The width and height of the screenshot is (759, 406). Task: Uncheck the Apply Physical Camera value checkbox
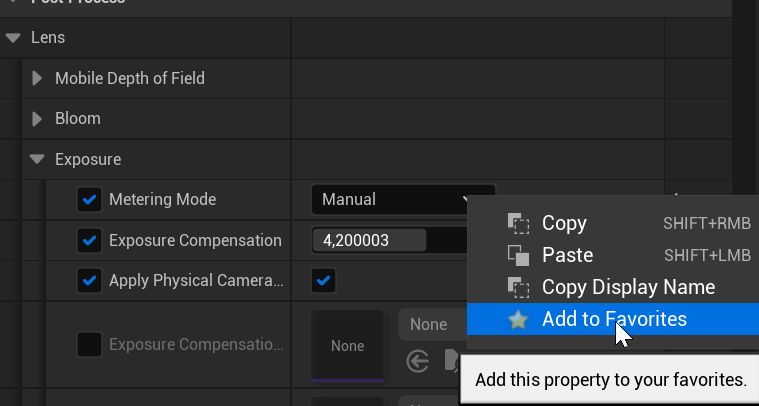pyautogui.click(x=323, y=281)
